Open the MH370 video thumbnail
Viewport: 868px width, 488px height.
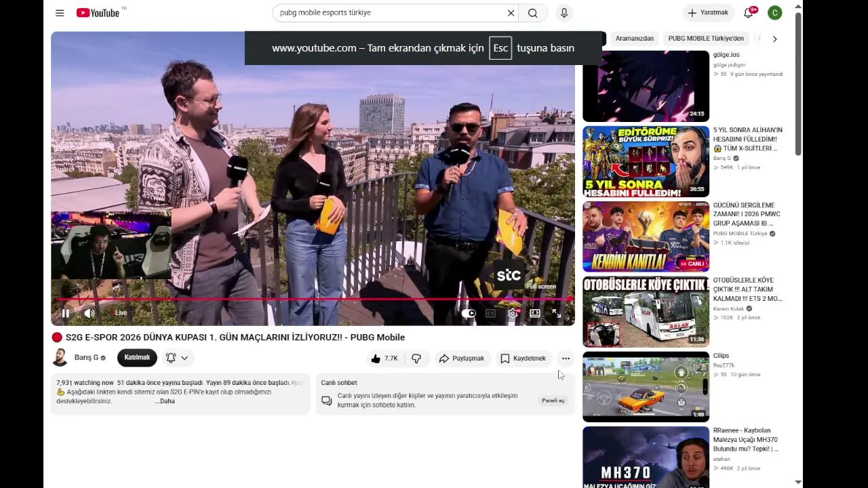[x=646, y=457]
